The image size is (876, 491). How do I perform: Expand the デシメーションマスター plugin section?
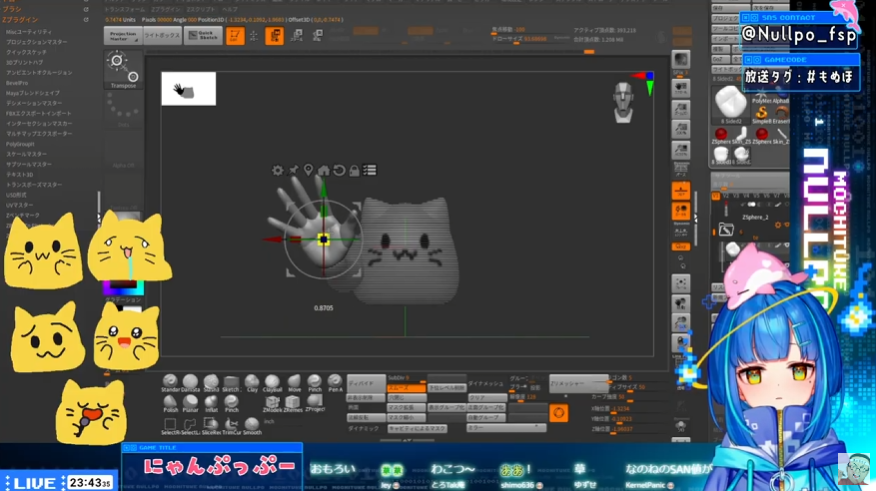(34, 101)
